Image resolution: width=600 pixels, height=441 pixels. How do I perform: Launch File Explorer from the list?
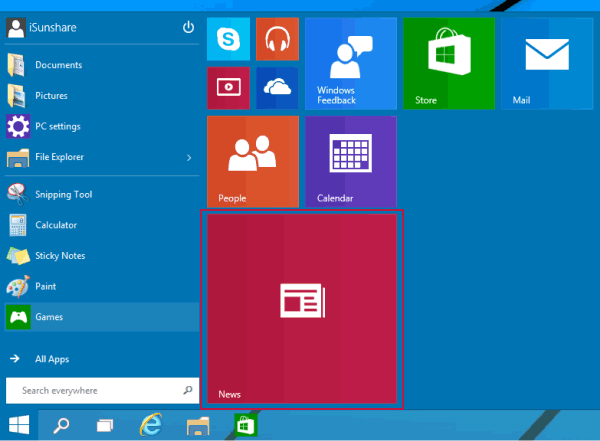pyautogui.click(x=92, y=157)
